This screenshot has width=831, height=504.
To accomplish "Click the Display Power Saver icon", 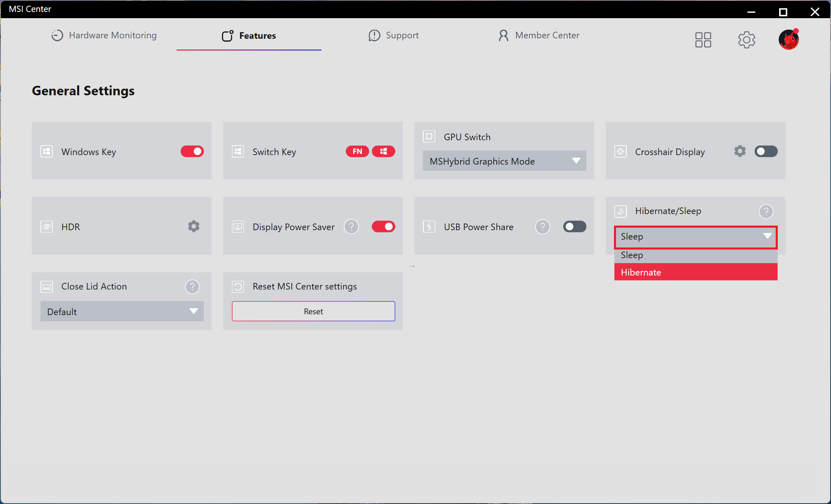I will tap(238, 226).
